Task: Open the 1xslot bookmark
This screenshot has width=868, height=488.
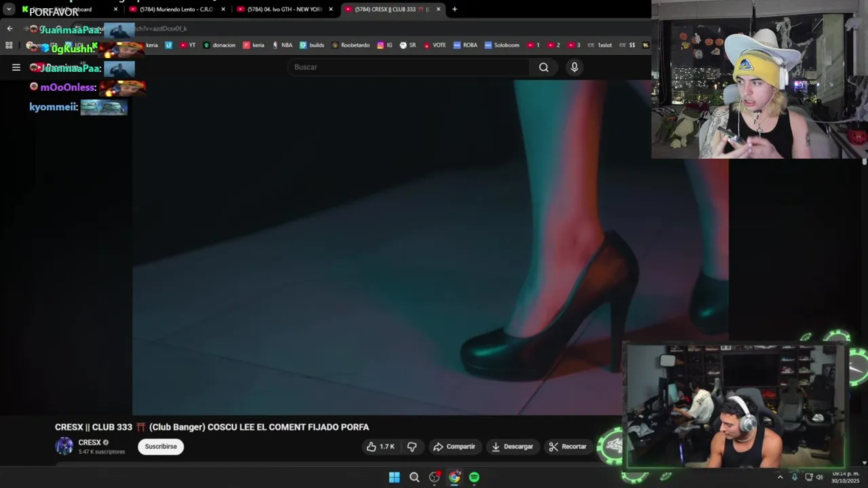Action: click(x=600, y=45)
